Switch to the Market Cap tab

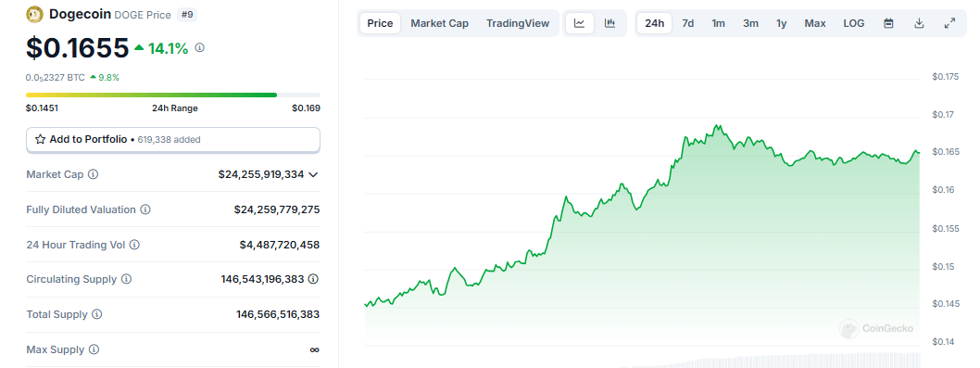tap(439, 23)
